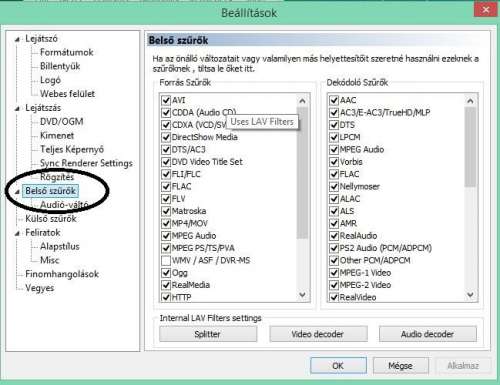The image size is (500, 385).
Task: Open LAV Splitter settings
Action: (208, 334)
